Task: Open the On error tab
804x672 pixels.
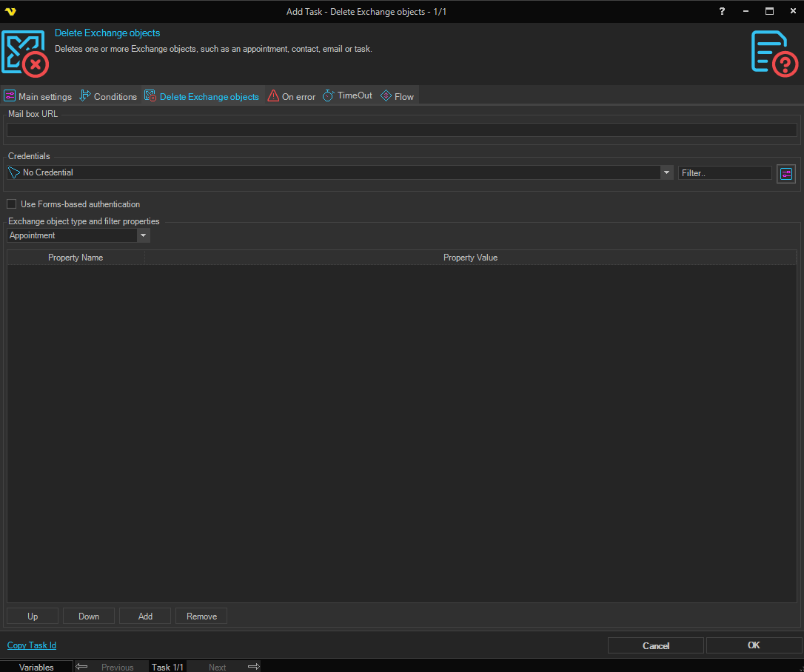Action: (x=291, y=96)
